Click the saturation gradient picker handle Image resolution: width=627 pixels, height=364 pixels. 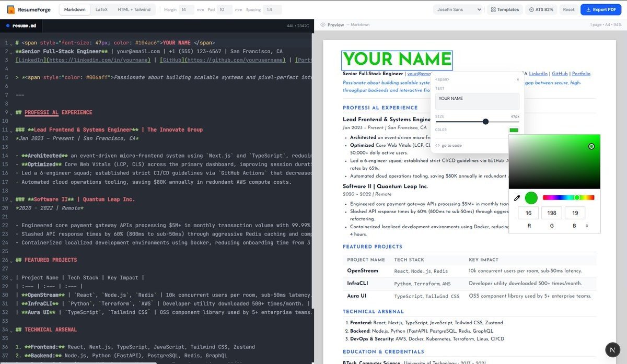point(591,146)
